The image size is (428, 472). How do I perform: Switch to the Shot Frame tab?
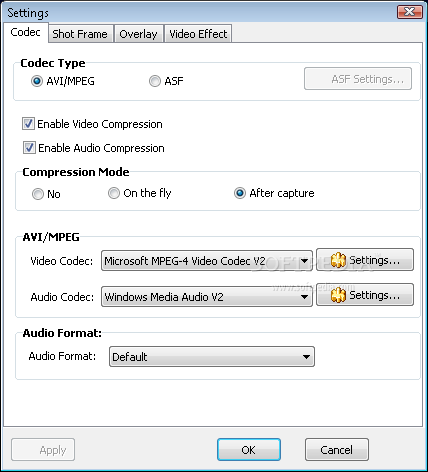[80, 34]
